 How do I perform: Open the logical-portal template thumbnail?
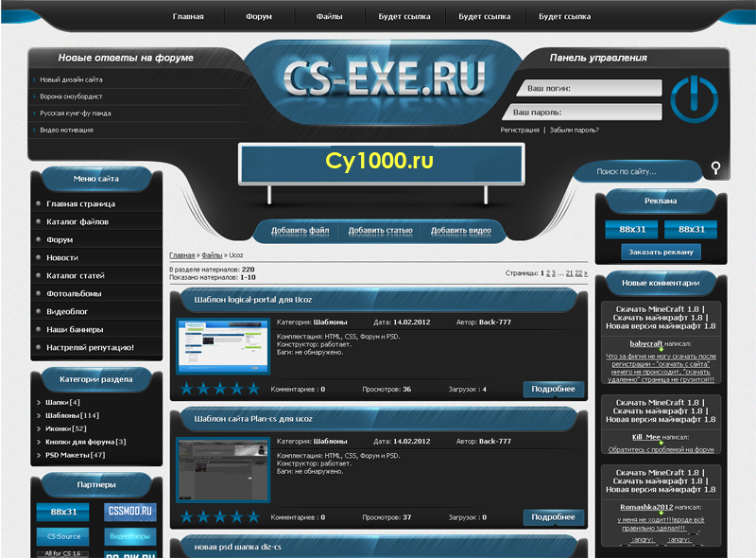pos(223,347)
